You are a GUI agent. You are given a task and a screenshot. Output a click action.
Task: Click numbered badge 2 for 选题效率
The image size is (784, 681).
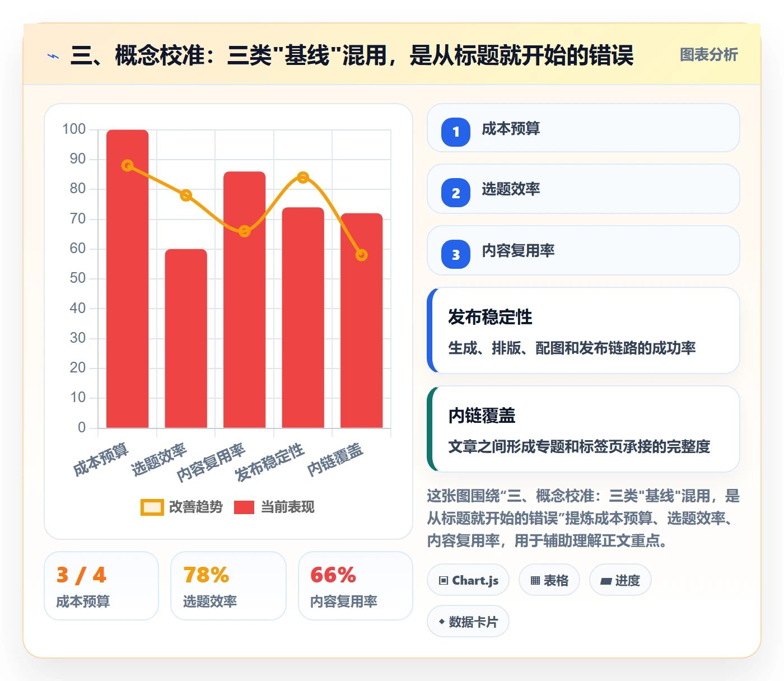coord(456,193)
